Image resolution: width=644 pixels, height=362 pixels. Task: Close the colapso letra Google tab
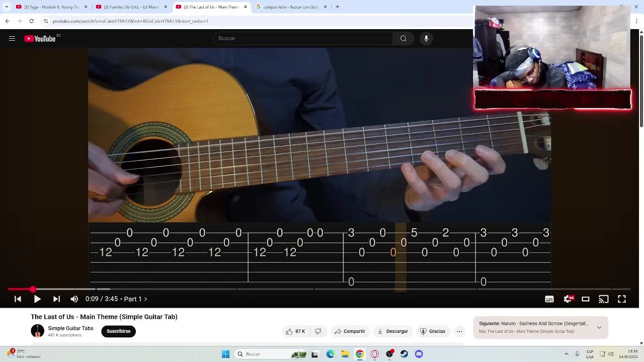pos(325,7)
